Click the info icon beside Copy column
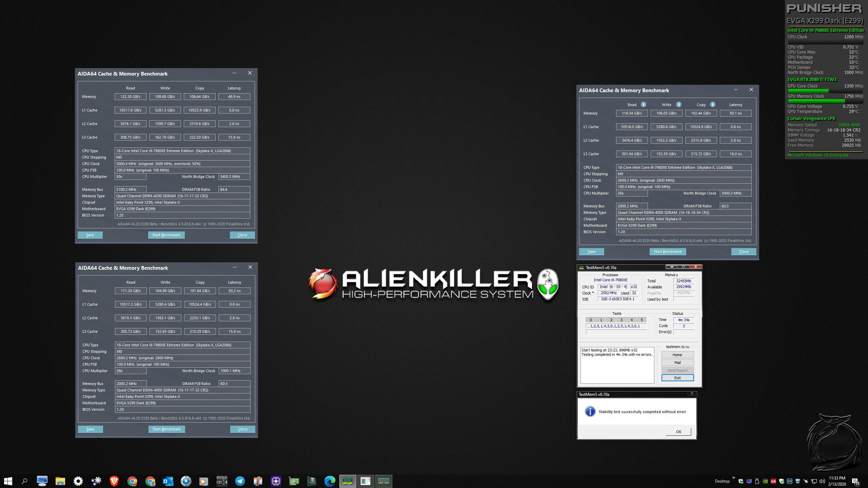868x488 pixels. point(712,104)
